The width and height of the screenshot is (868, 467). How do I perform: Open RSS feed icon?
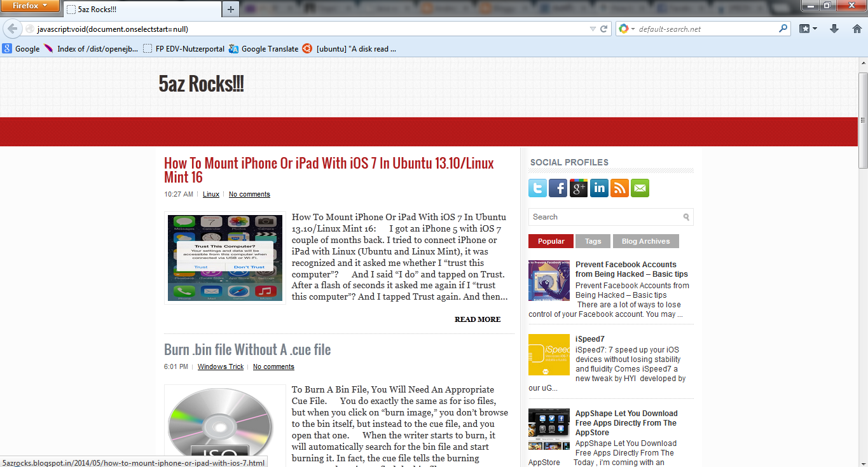(x=619, y=188)
